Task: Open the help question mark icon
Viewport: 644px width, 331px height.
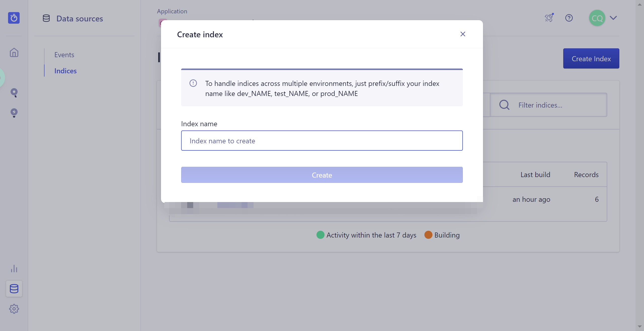Action: [x=569, y=18]
